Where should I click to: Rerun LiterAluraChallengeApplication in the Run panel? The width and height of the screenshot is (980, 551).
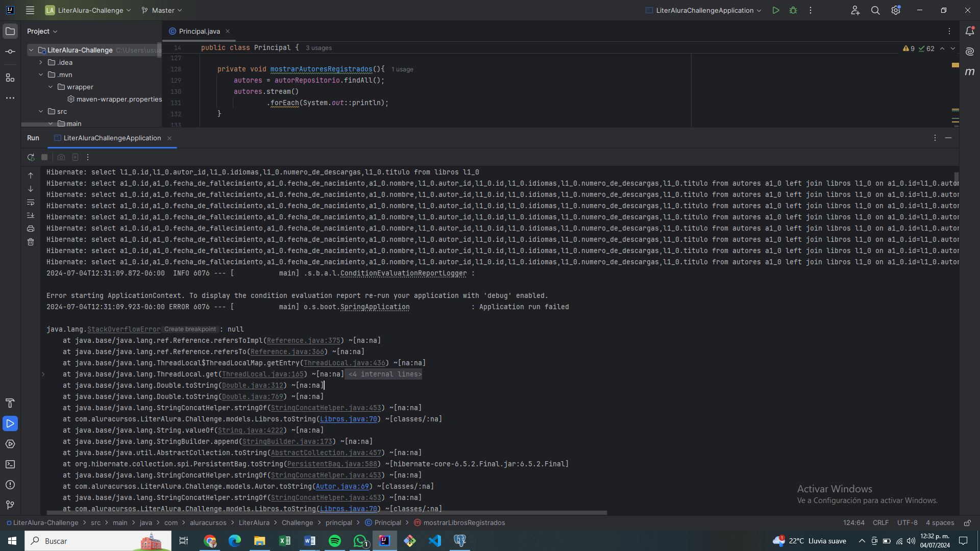tap(31, 158)
